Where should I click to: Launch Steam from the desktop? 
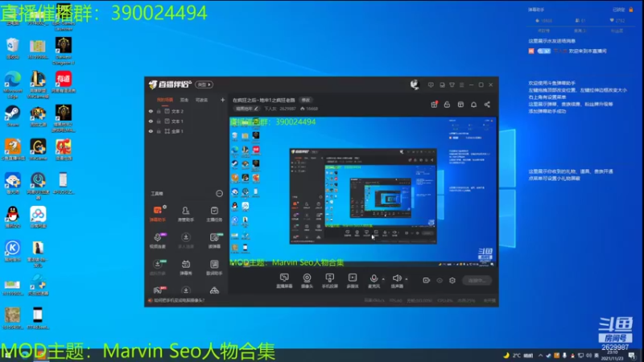click(13, 116)
